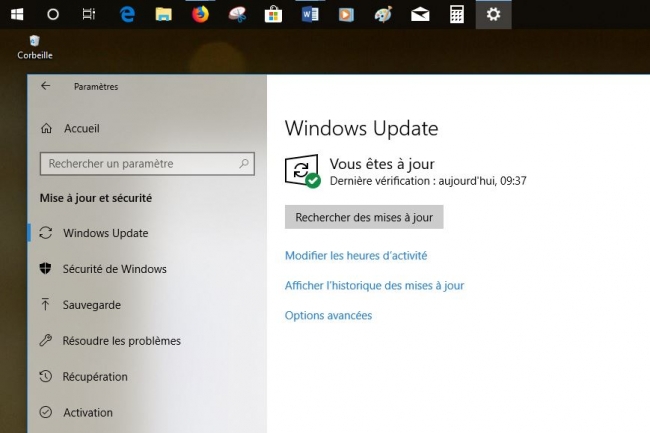Image resolution: width=650 pixels, height=433 pixels.
Task: Open the media player taskbar icon
Action: [x=346, y=15]
